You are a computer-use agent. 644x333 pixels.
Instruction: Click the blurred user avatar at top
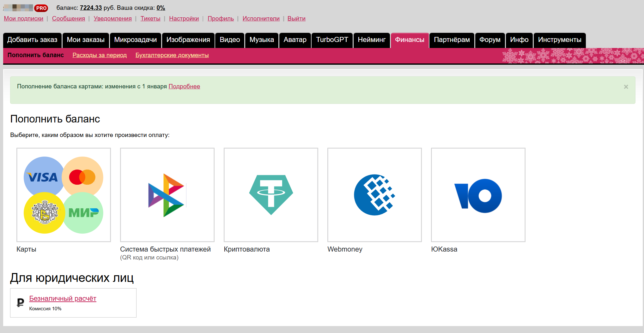click(x=18, y=8)
